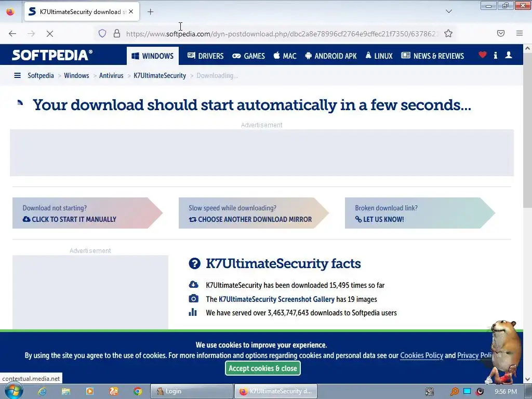Open the Firefox hamburger menu

click(x=520, y=33)
